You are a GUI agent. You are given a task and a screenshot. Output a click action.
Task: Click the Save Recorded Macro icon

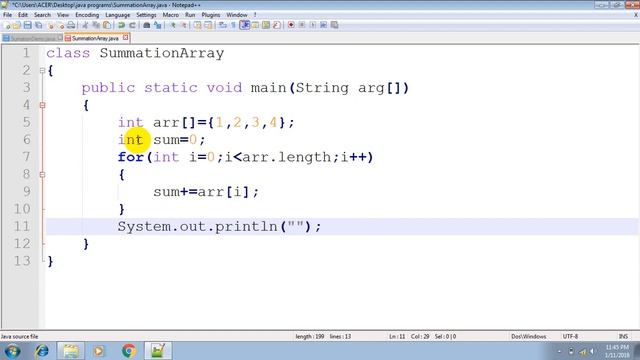coord(334,25)
